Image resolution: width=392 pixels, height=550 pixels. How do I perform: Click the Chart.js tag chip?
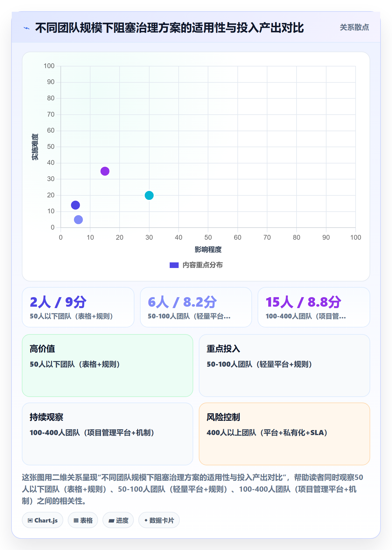point(43,520)
